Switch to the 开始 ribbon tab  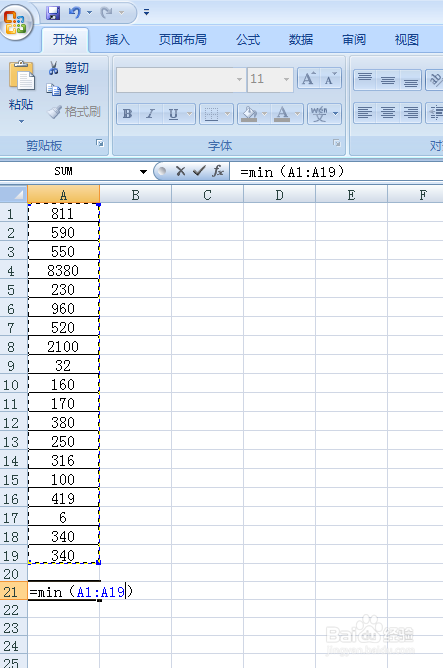tap(65, 40)
